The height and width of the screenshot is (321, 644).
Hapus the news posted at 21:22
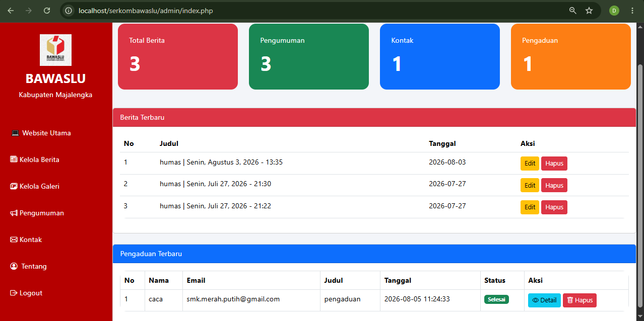[554, 207]
